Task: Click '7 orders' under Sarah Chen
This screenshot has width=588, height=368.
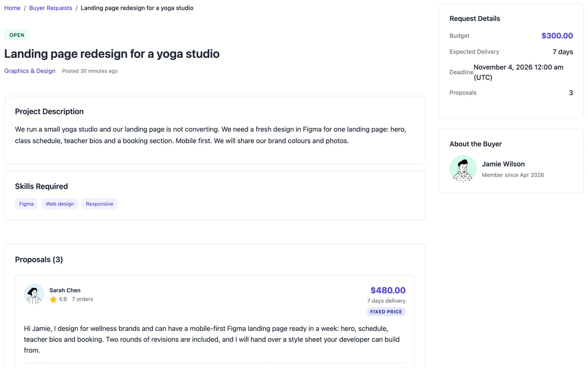Action: coord(82,299)
